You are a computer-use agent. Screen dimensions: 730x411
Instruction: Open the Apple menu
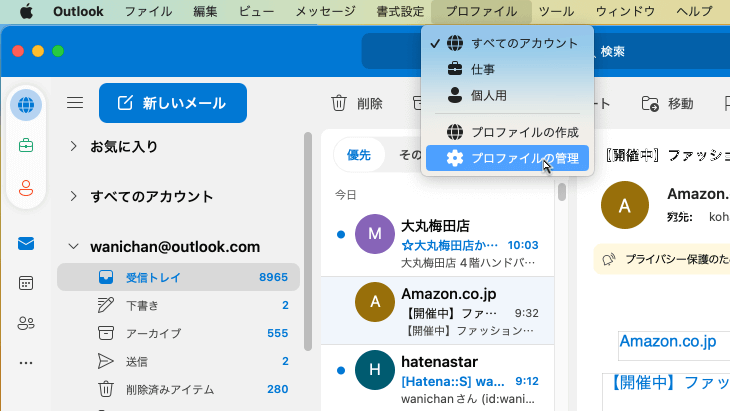pyautogui.click(x=26, y=11)
